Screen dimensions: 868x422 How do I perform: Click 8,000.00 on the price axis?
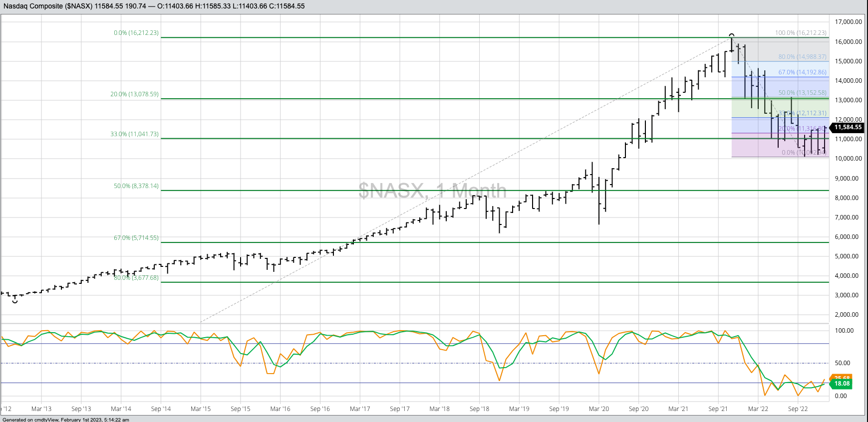848,198
